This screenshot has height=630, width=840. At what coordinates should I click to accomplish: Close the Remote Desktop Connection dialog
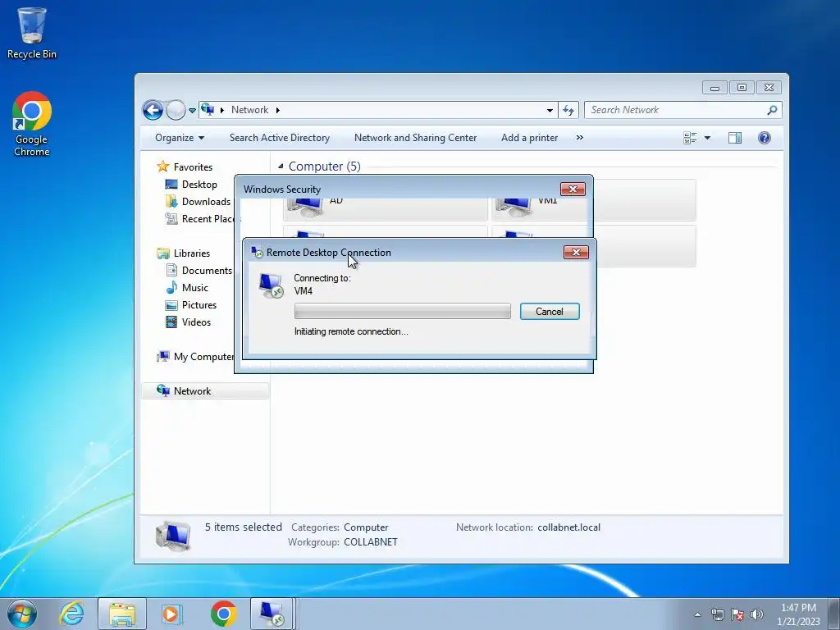576,253
